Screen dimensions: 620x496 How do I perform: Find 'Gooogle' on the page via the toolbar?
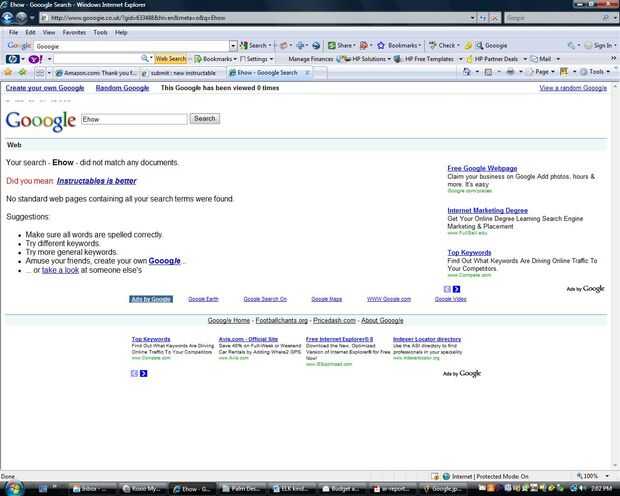[x=491, y=45]
